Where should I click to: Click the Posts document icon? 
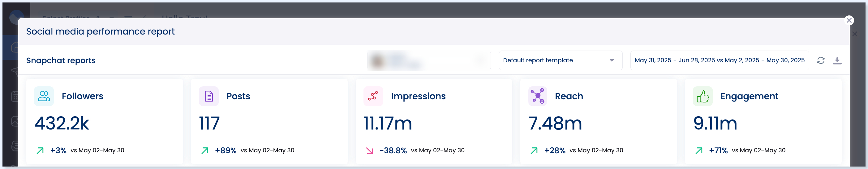tap(208, 96)
